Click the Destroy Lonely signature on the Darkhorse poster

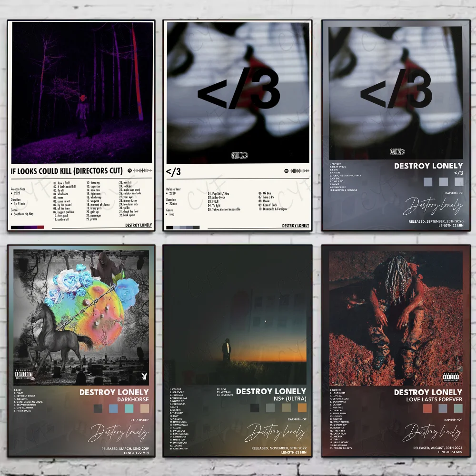(118, 433)
